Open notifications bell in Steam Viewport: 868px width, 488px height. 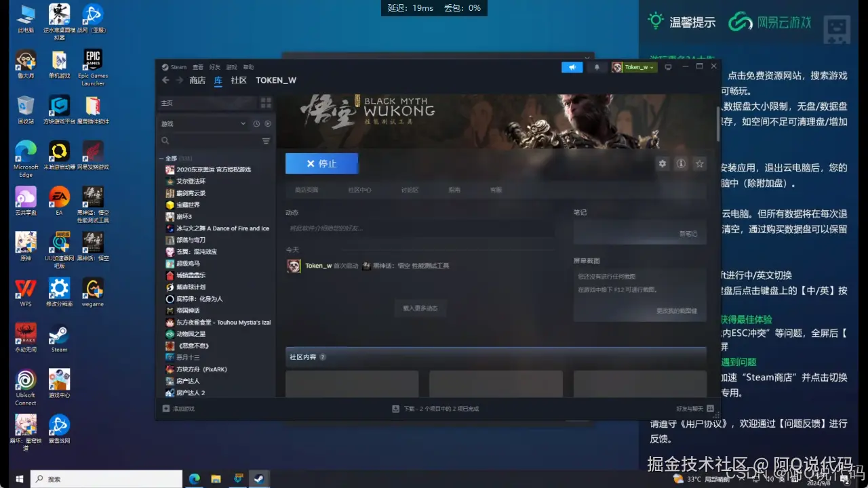[x=597, y=67]
